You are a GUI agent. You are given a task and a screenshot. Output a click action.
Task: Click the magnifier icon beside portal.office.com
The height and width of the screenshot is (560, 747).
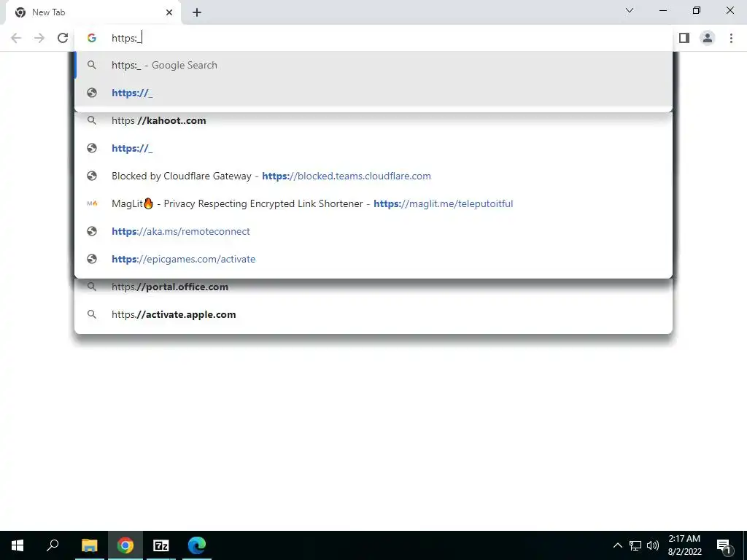tap(92, 287)
